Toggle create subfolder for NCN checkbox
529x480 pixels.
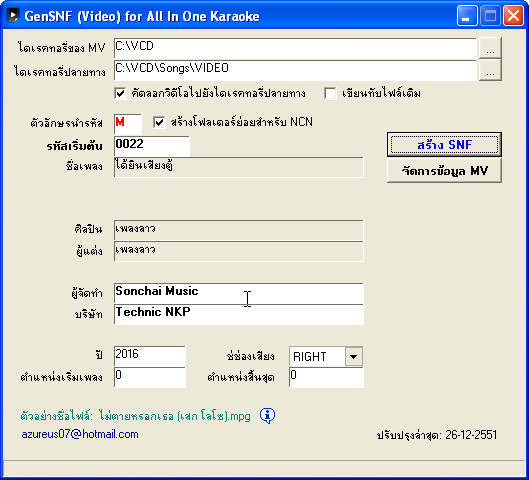click(x=159, y=122)
